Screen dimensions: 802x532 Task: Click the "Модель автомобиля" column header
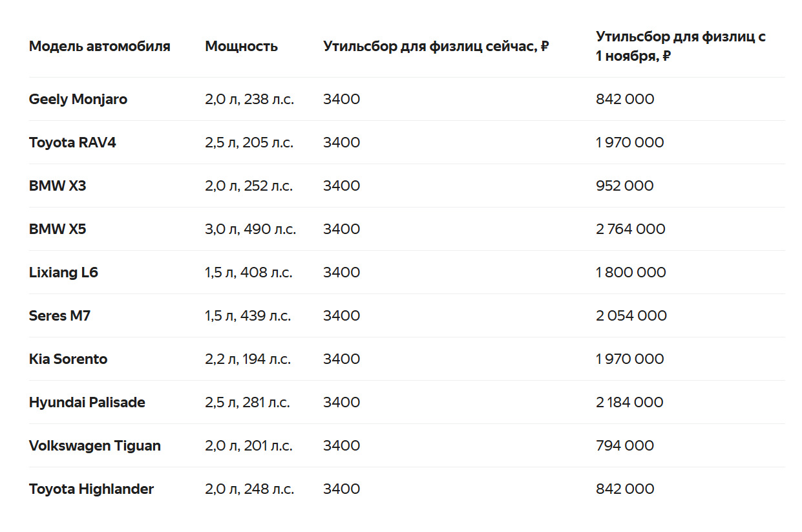coord(100,47)
